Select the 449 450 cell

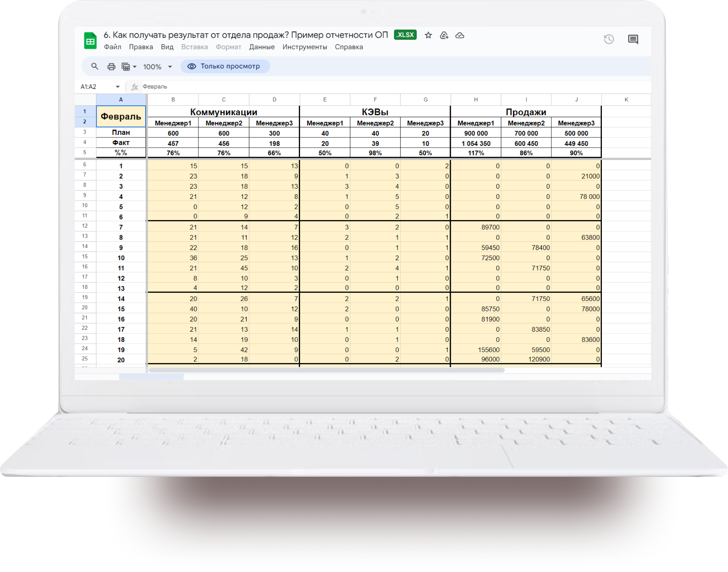[576, 143]
